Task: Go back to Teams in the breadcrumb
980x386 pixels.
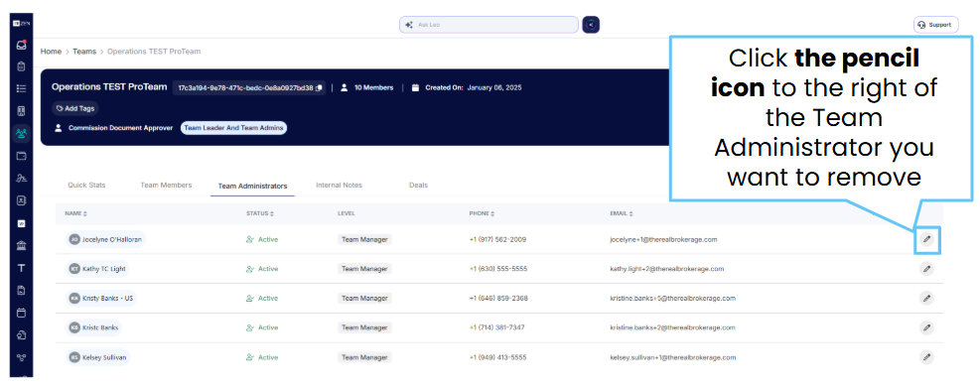Action: point(84,52)
